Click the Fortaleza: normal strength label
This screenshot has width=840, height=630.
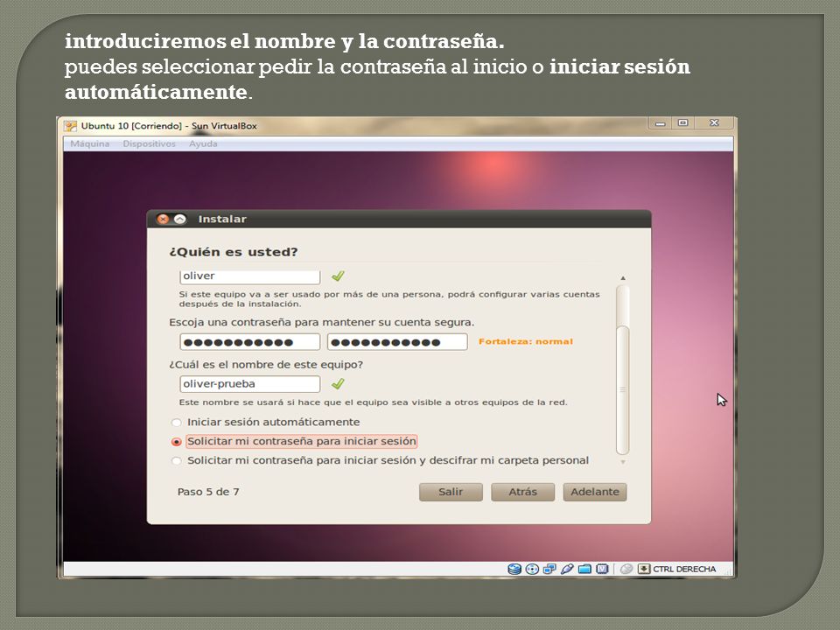[x=526, y=341]
